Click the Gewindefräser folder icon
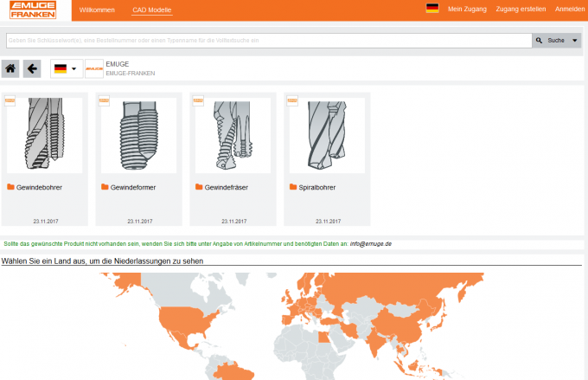 pyautogui.click(x=198, y=187)
